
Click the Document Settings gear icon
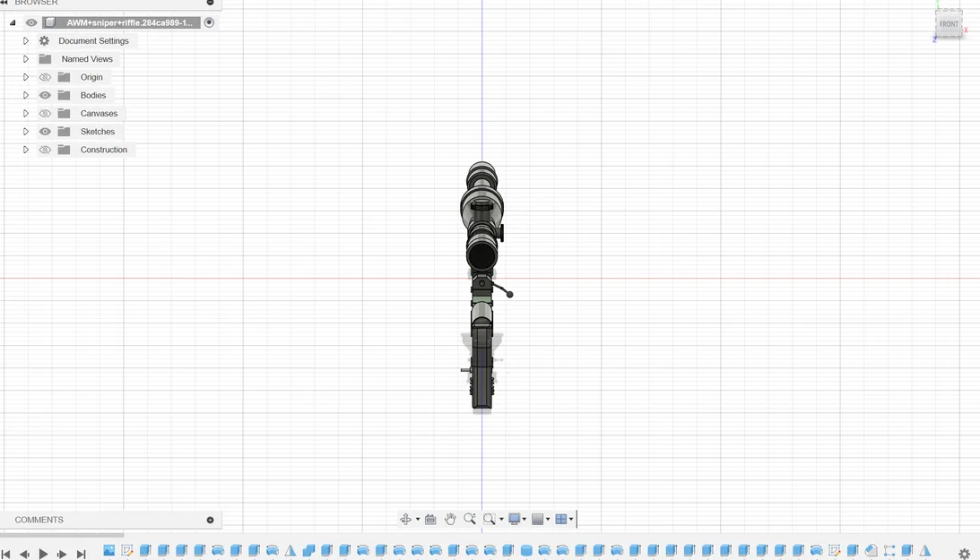coord(43,40)
